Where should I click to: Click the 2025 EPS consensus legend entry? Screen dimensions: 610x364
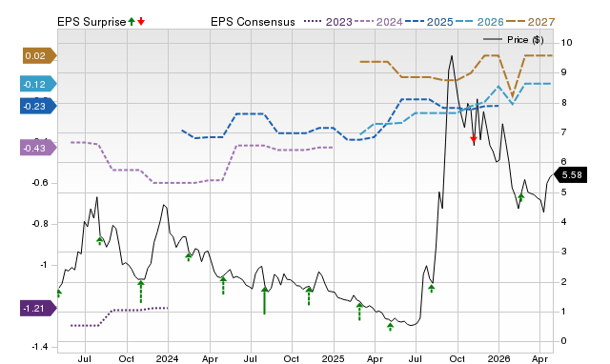tap(429, 22)
